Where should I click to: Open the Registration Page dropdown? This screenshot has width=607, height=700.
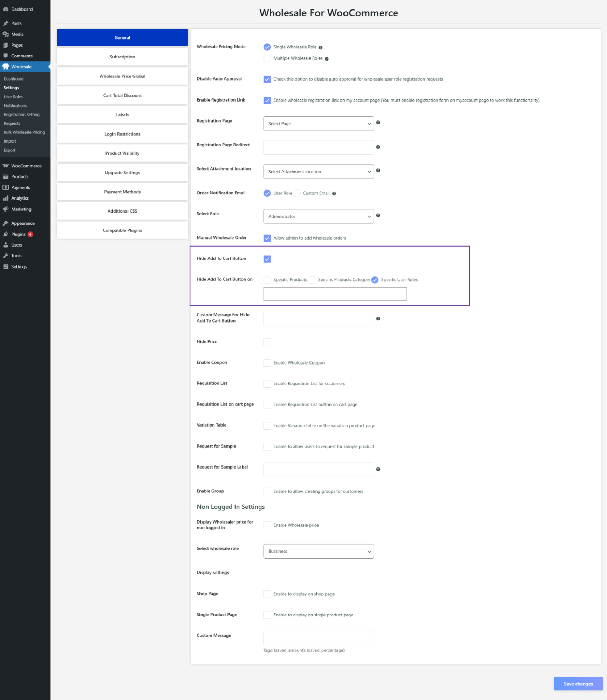click(319, 124)
